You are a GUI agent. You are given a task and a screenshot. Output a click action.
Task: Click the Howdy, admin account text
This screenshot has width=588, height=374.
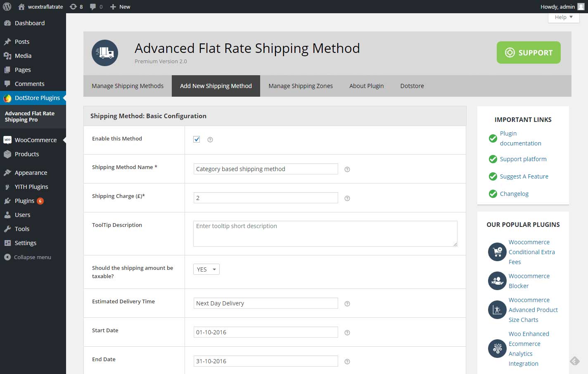pyautogui.click(x=557, y=7)
